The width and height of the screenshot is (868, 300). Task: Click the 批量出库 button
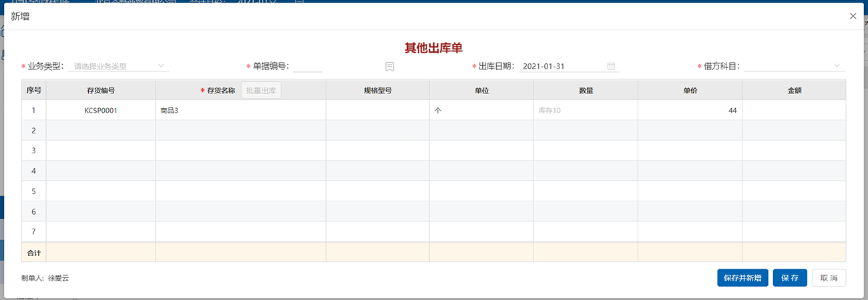(x=261, y=91)
